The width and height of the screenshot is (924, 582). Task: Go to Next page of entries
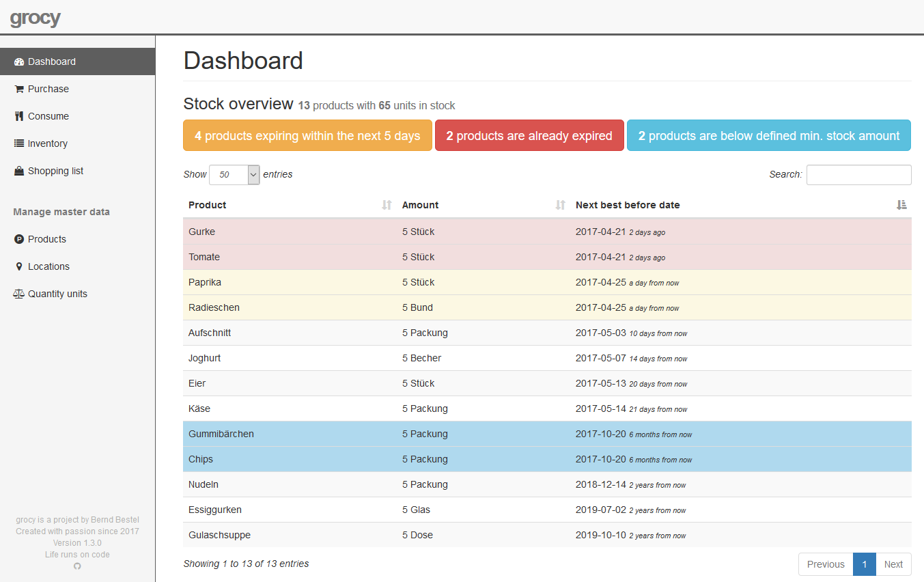point(893,564)
